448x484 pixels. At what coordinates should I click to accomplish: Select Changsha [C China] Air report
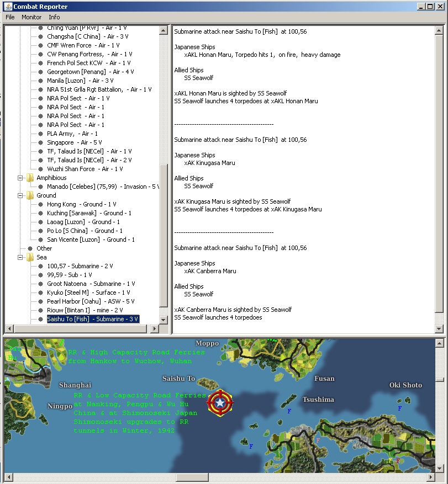tap(88, 36)
